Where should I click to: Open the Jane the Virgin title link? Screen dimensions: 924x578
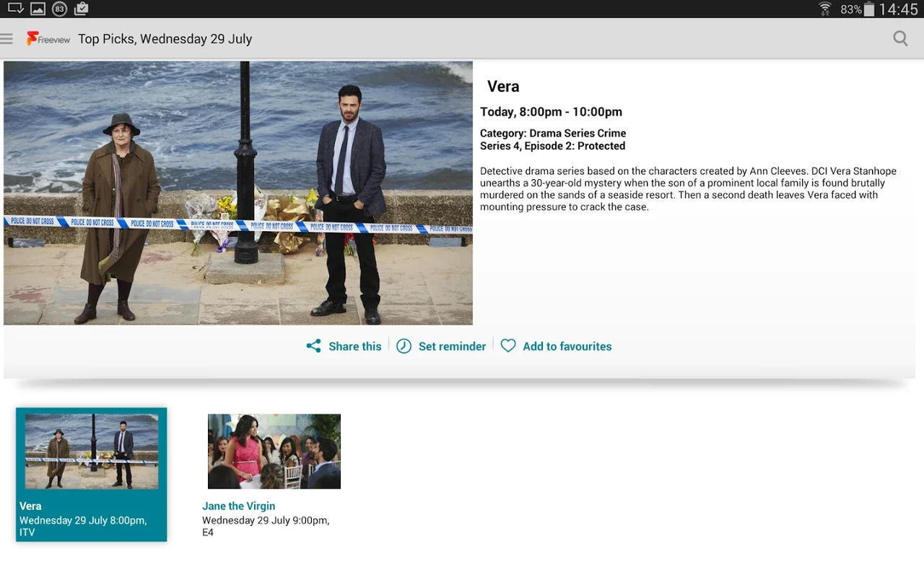point(238,506)
